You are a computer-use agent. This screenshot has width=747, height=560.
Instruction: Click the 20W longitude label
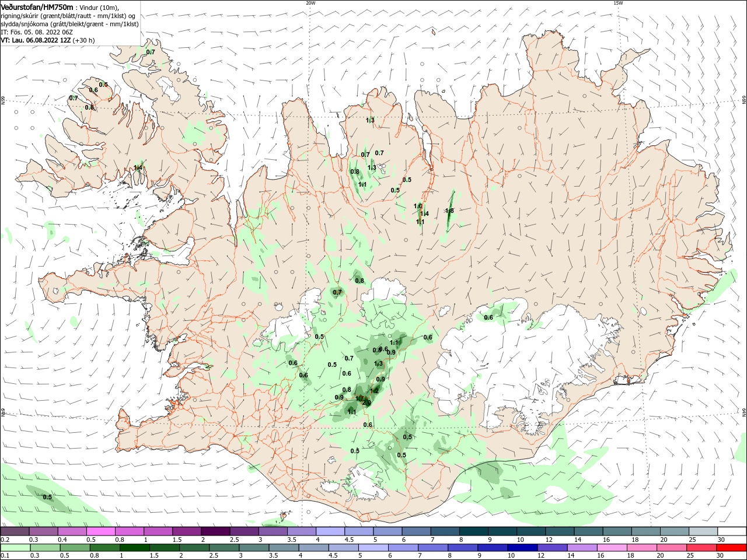click(310, 3)
